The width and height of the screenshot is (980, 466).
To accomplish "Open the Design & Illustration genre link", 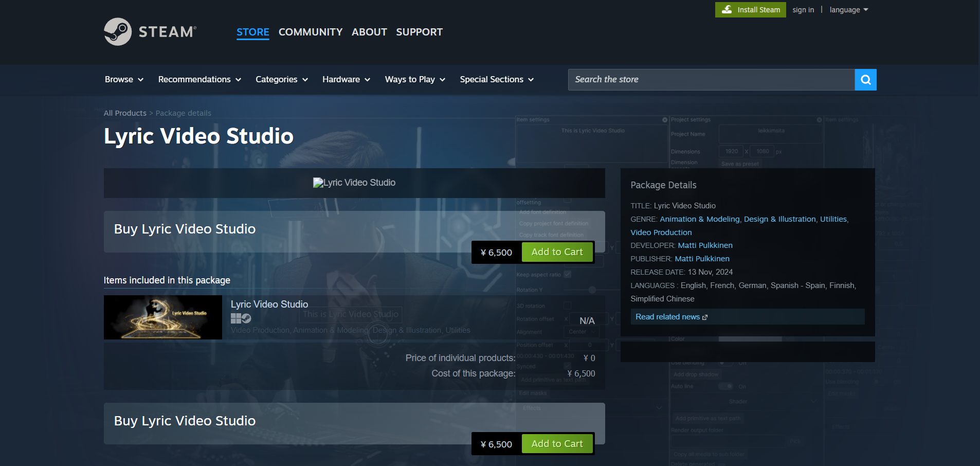I will (779, 219).
